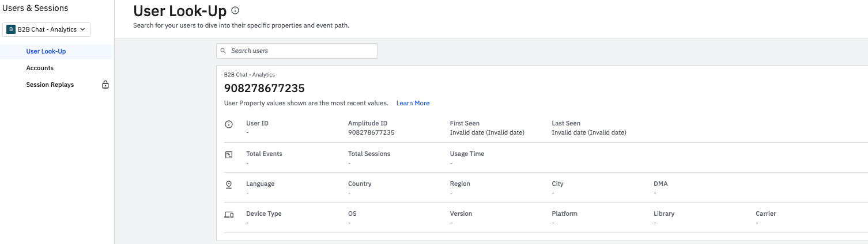This screenshot has width=868, height=244.
Task: Click the First Seen Invalid date value
Action: (x=486, y=132)
